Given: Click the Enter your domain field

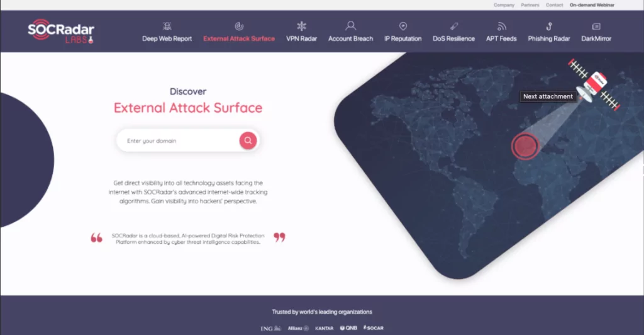Looking at the screenshot, I should (179, 140).
